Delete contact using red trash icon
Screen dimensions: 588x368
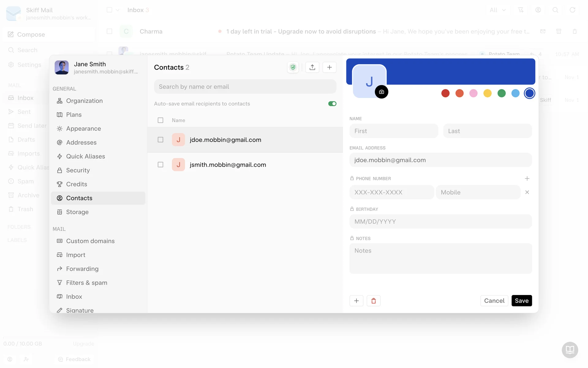pos(373,301)
